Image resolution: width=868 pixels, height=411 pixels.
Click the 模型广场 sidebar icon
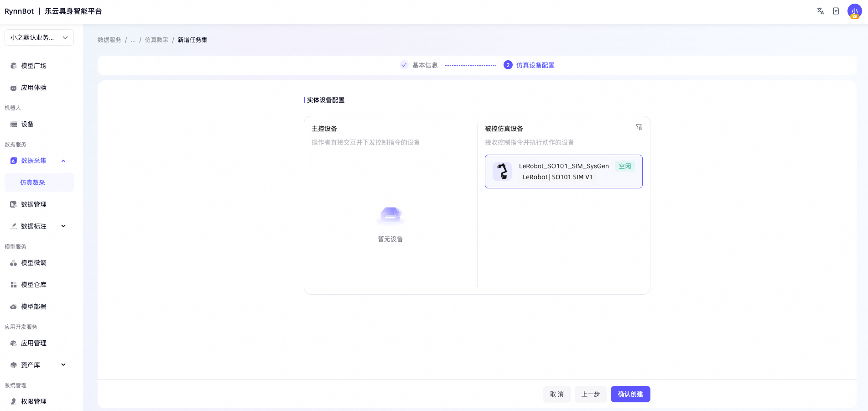point(14,66)
